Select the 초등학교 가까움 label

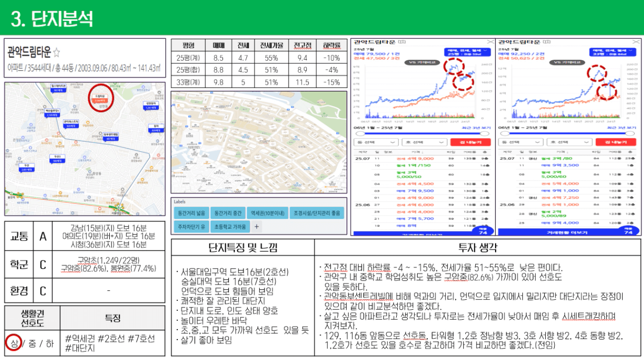(230, 227)
